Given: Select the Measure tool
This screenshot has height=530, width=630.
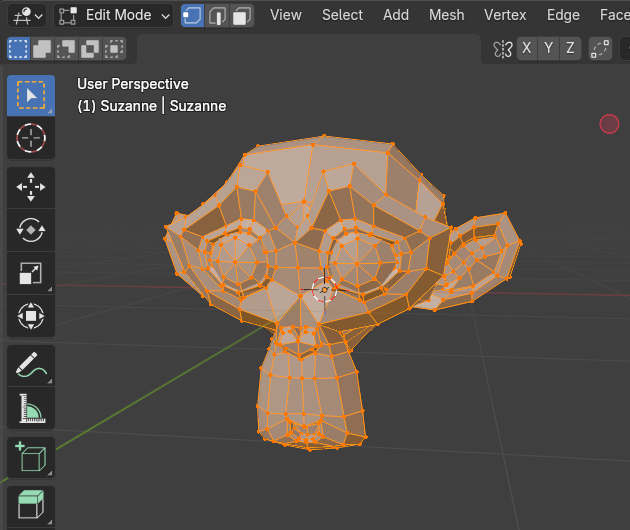Looking at the screenshot, I should point(31,408).
